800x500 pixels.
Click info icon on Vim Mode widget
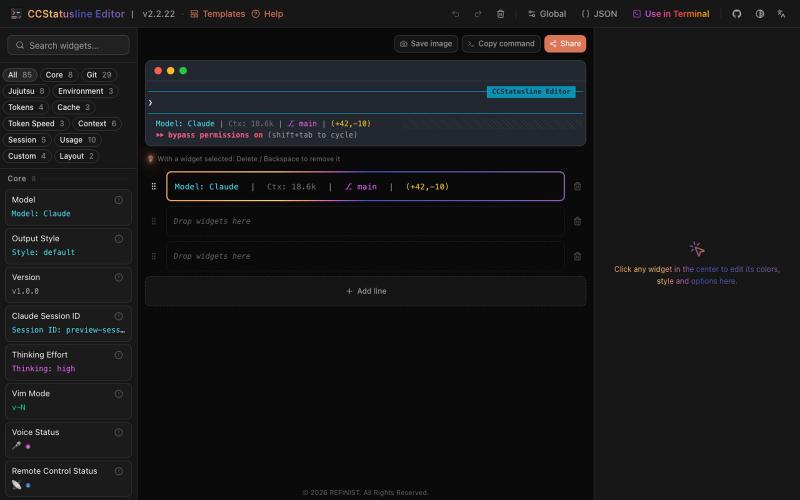[118, 394]
